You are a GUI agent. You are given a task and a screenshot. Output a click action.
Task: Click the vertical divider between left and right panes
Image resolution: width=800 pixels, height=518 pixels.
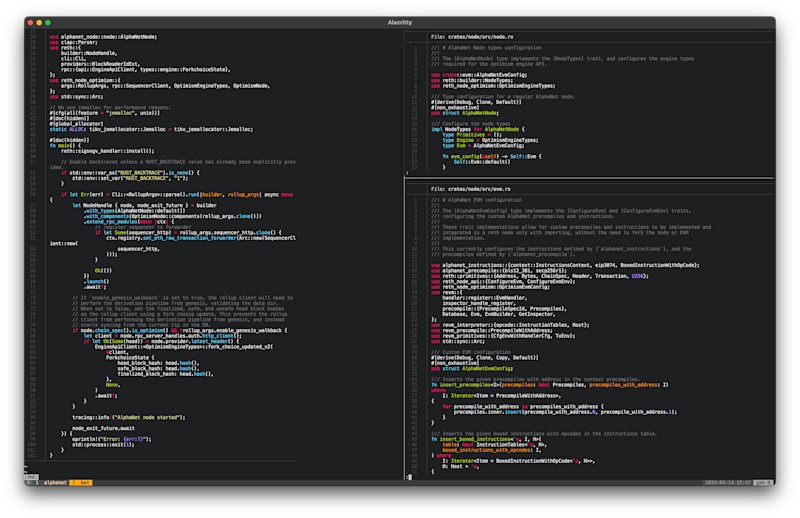[403, 255]
